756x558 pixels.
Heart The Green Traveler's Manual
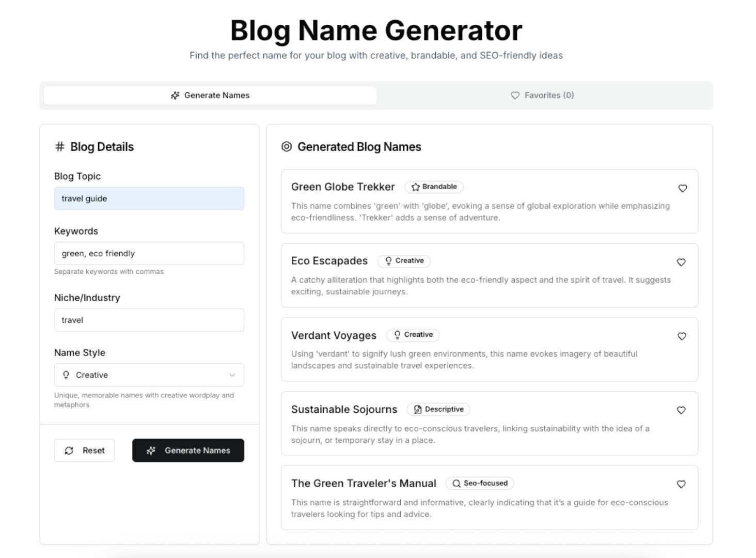tap(681, 484)
